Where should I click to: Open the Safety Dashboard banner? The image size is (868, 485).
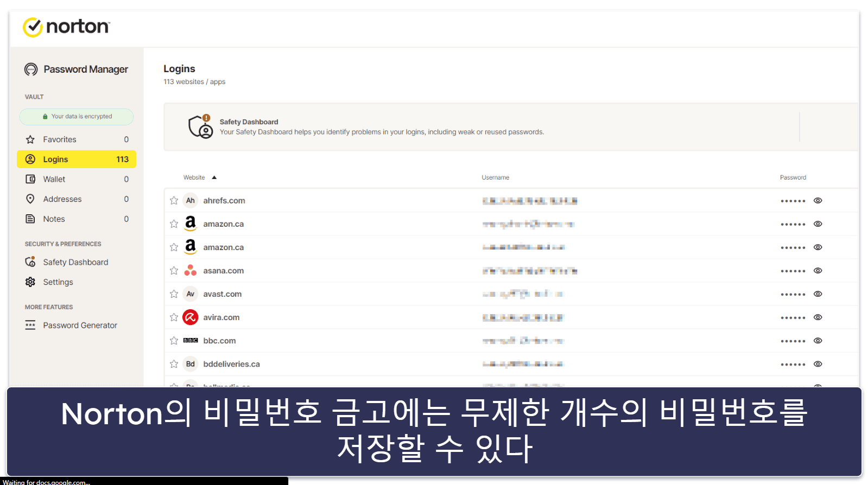pyautogui.click(x=511, y=127)
